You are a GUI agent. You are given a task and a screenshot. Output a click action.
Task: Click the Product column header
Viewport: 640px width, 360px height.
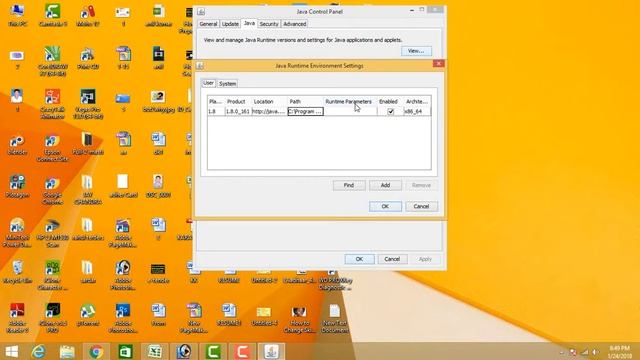point(236,102)
